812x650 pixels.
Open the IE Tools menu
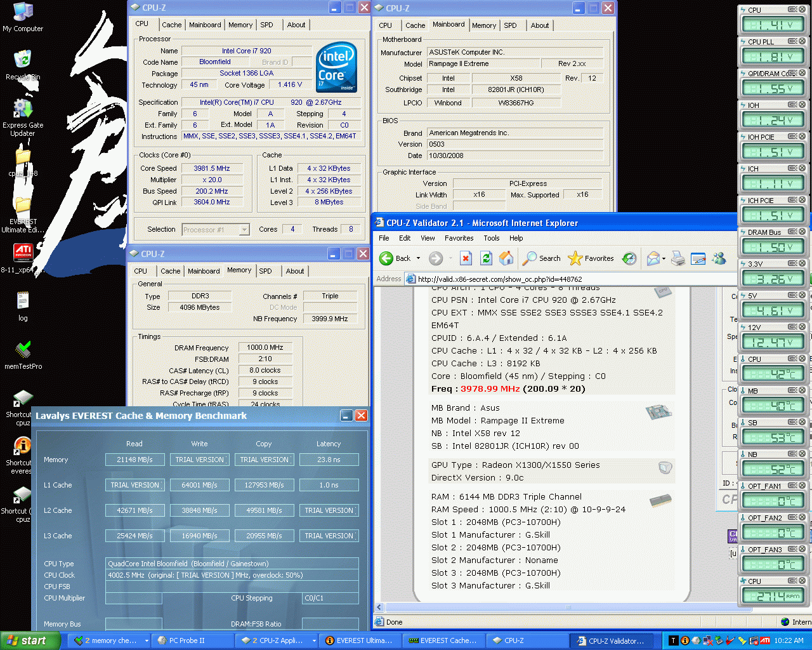(x=491, y=238)
